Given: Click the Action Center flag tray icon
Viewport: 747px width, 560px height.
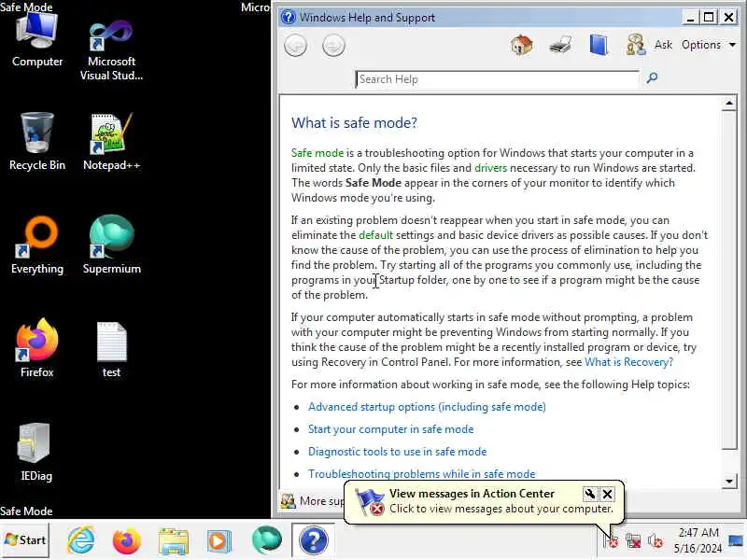Looking at the screenshot, I should [612, 540].
